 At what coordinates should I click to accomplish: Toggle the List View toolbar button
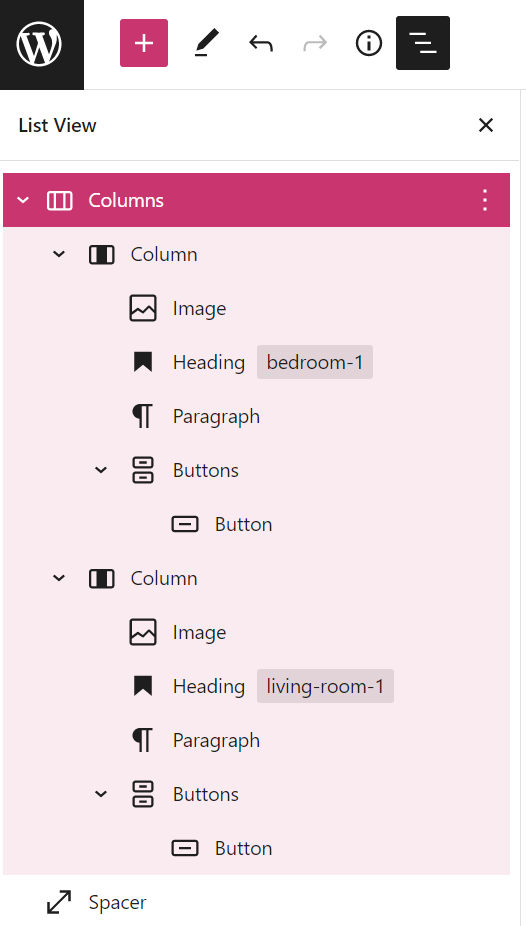(423, 43)
